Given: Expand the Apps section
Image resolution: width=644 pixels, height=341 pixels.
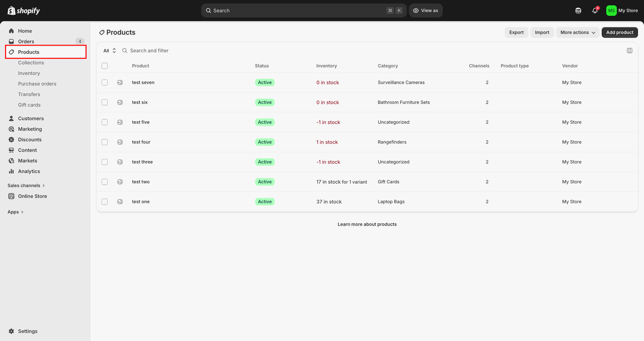Looking at the screenshot, I should [x=15, y=212].
